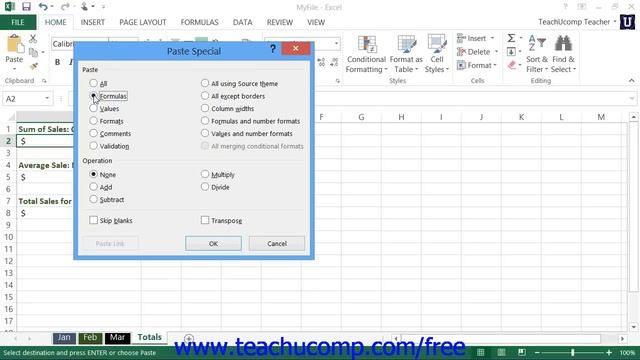Open Find & Select binoculars menu
The image size is (640, 360).
563,54
